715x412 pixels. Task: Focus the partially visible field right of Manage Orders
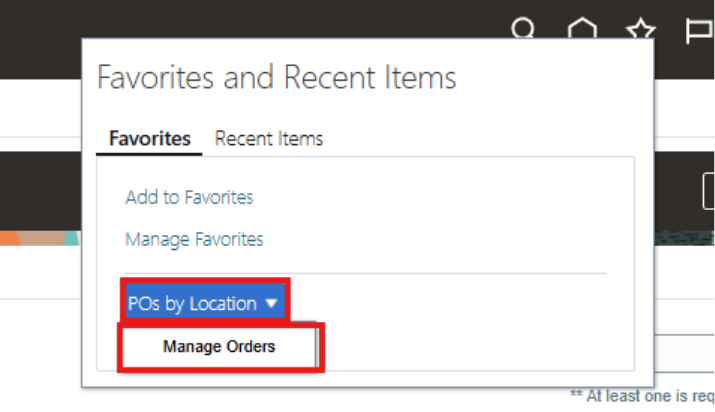pyautogui.click(x=684, y=349)
